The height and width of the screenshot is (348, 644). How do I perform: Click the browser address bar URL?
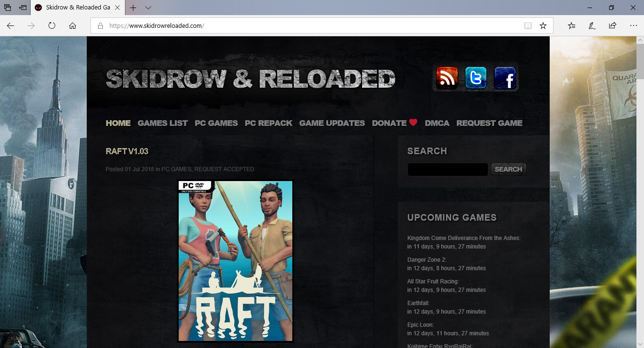click(157, 26)
